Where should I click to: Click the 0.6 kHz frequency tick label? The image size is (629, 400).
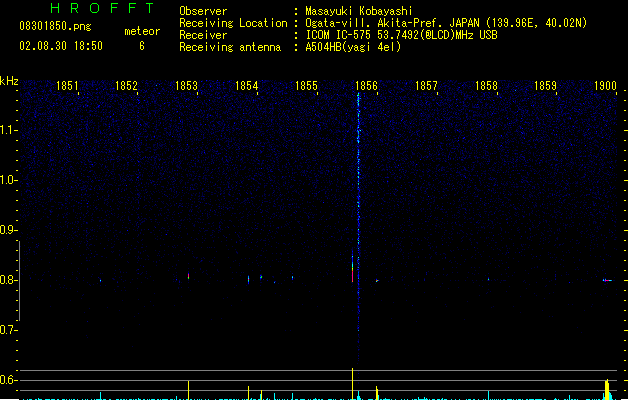click(8, 380)
